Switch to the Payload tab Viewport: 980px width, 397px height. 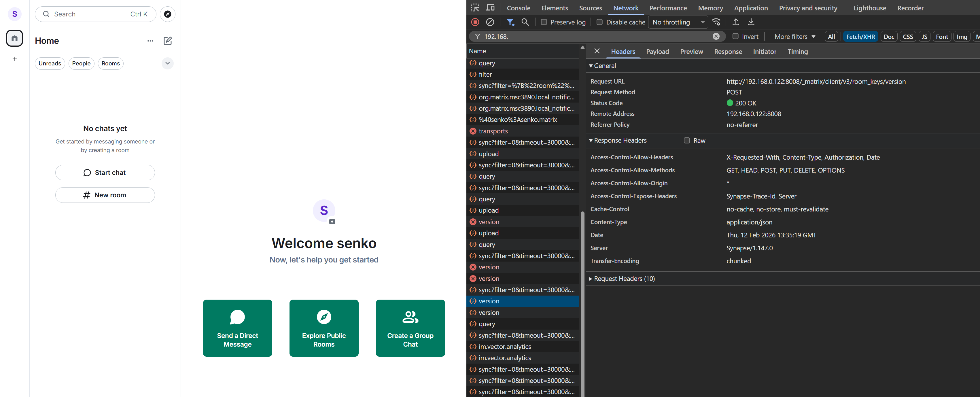[x=657, y=51]
